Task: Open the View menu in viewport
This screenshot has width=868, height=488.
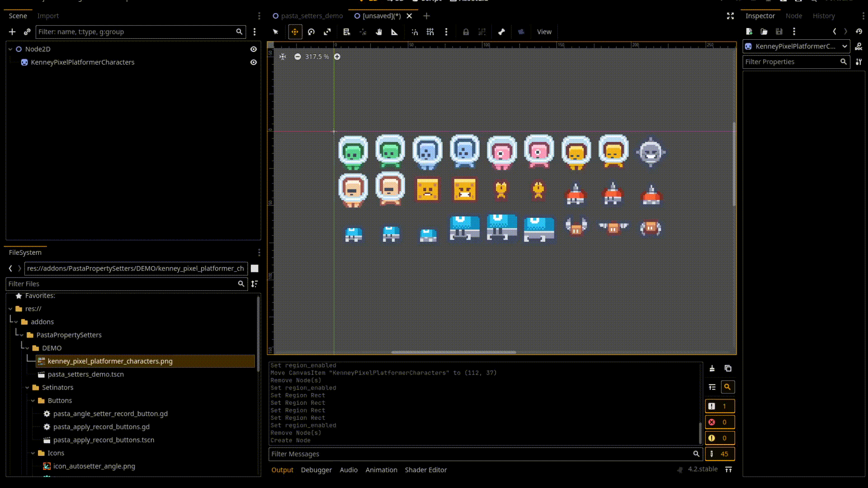Action: [544, 32]
